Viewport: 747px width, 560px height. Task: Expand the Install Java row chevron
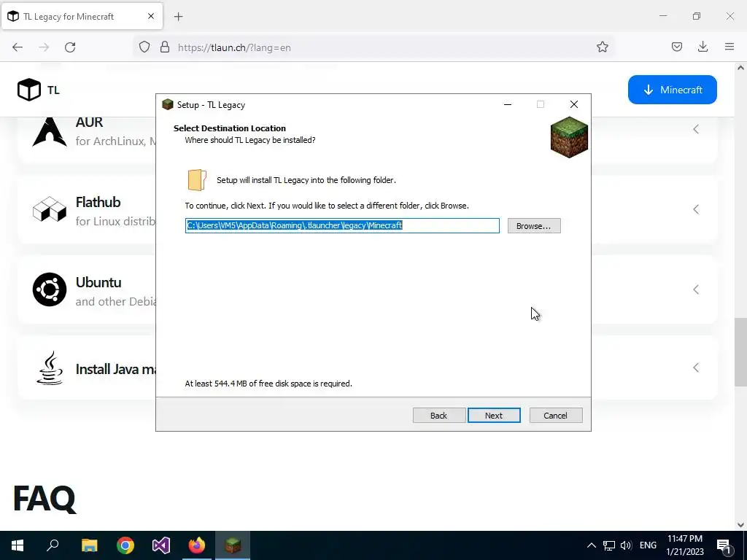(696, 367)
